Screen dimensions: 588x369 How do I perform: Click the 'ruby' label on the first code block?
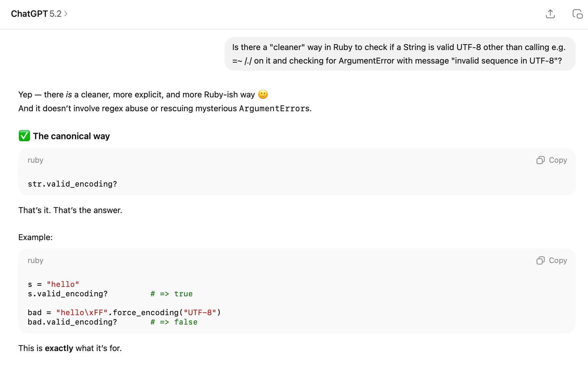[35, 160]
